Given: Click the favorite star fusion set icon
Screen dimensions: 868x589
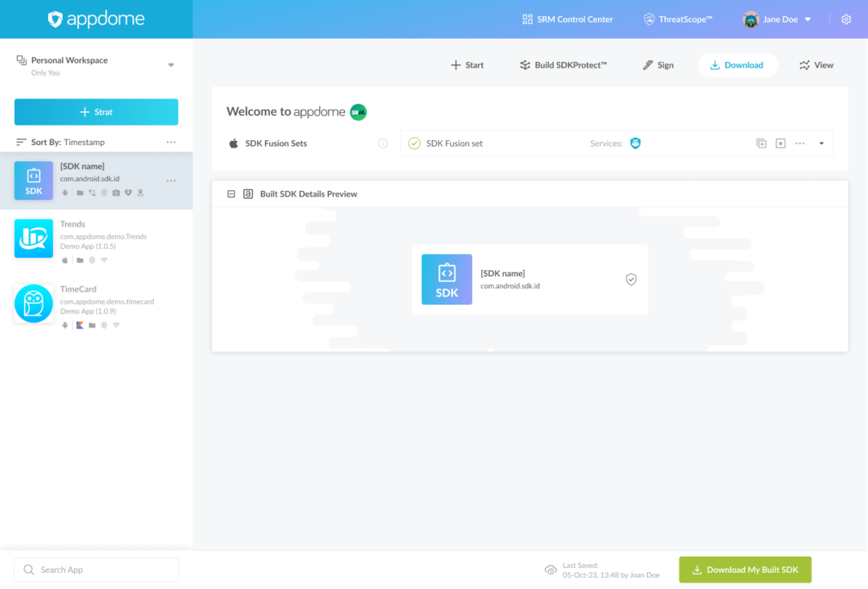Looking at the screenshot, I should [x=780, y=143].
